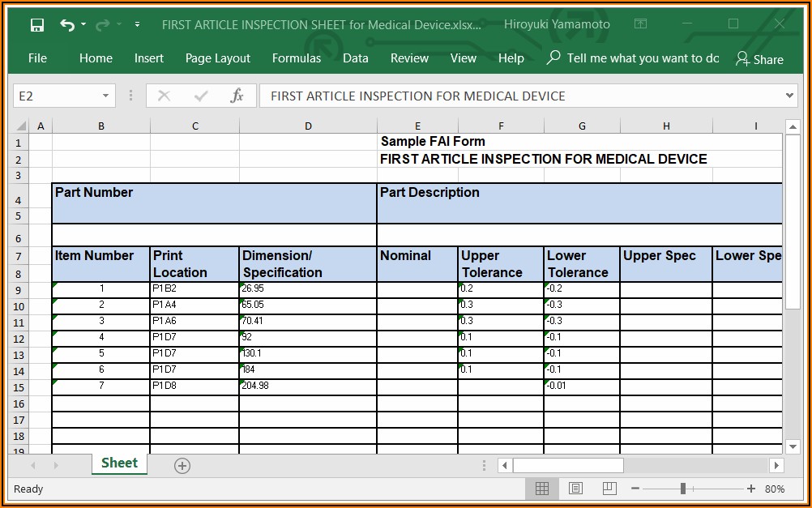Click the zoom slider handle
The image size is (812, 508).
pos(683,489)
